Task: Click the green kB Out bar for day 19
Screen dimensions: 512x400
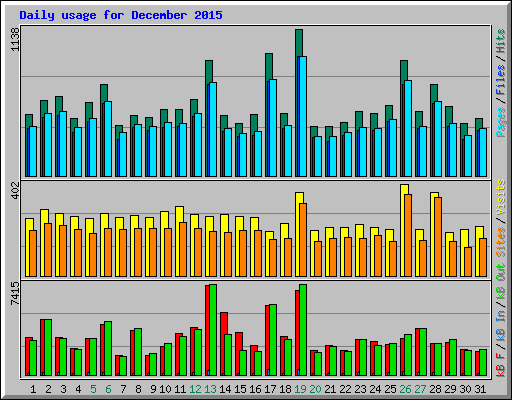Action: pos(303,330)
